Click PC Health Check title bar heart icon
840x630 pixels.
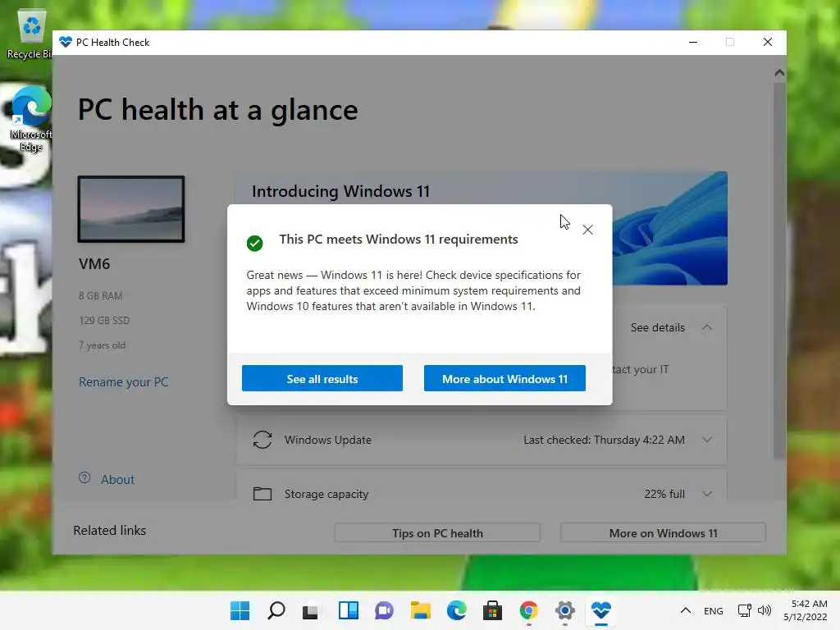pos(66,43)
